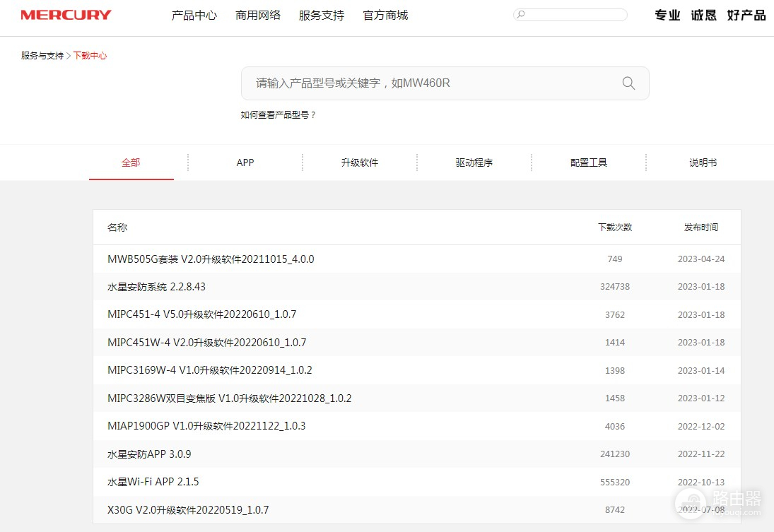Open the 官方商城 menu
774x532 pixels.
[x=385, y=15]
